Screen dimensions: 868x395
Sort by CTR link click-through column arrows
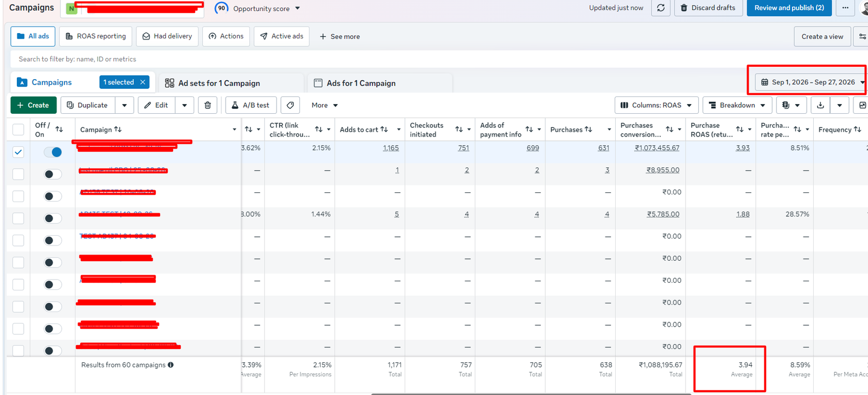click(x=318, y=129)
